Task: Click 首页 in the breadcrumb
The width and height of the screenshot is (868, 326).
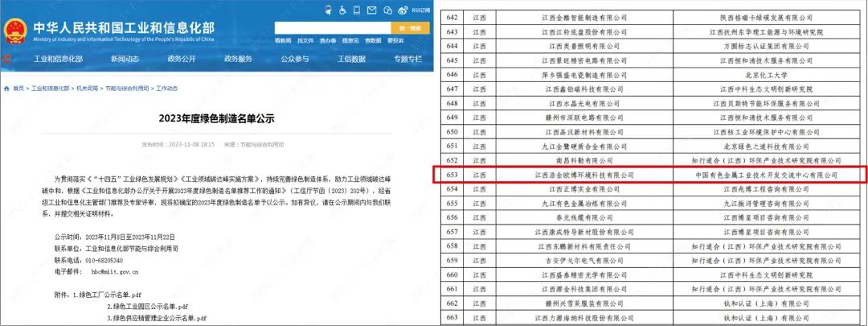Action: coord(18,89)
